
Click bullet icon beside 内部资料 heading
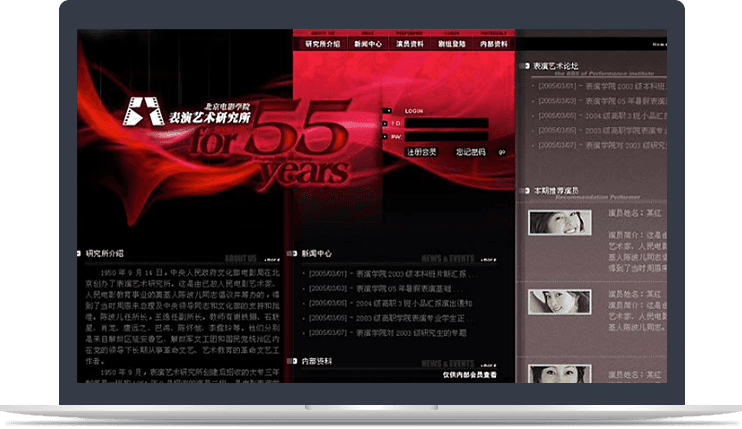pyautogui.click(x=293, y=361)
